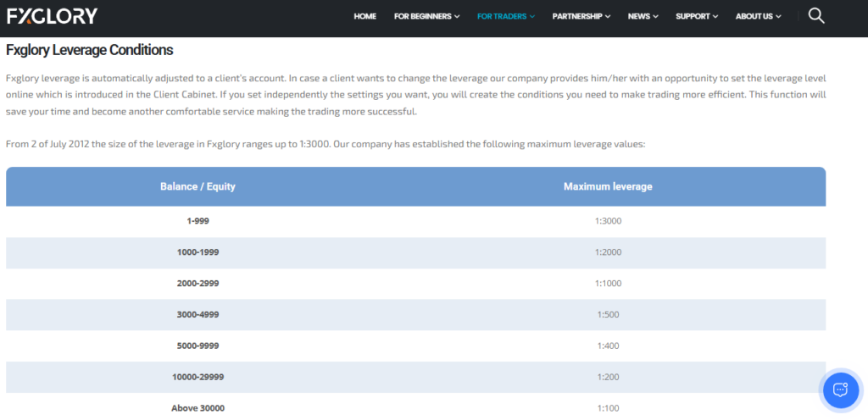Click the Fxglory Leverage Conditions heading
Viewport: 868px width, 420px height.
tap(89, 50)
